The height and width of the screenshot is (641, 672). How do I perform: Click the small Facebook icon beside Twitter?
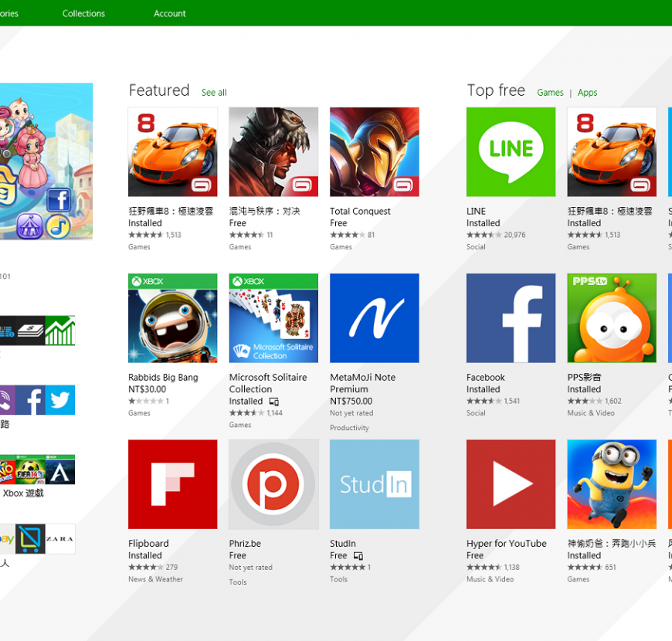tap(30, 400)
